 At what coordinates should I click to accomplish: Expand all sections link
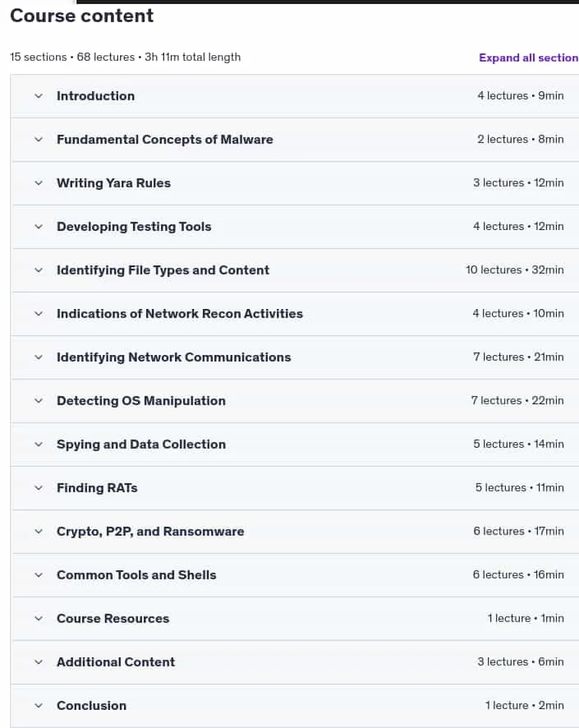[529, 58]
